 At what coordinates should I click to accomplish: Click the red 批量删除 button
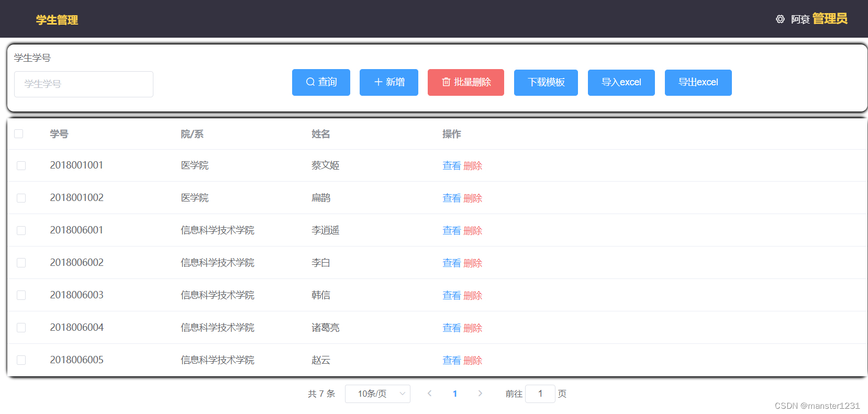point(466,82)
